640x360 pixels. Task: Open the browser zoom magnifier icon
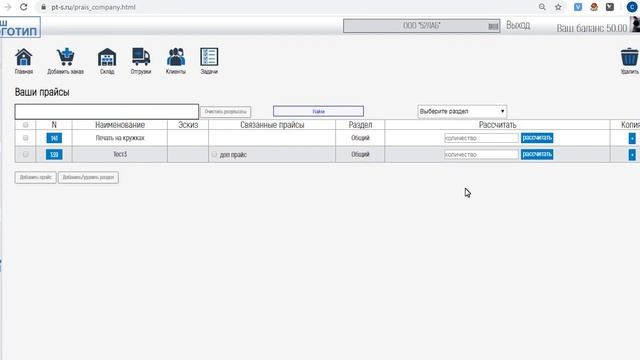click(542, 7)
